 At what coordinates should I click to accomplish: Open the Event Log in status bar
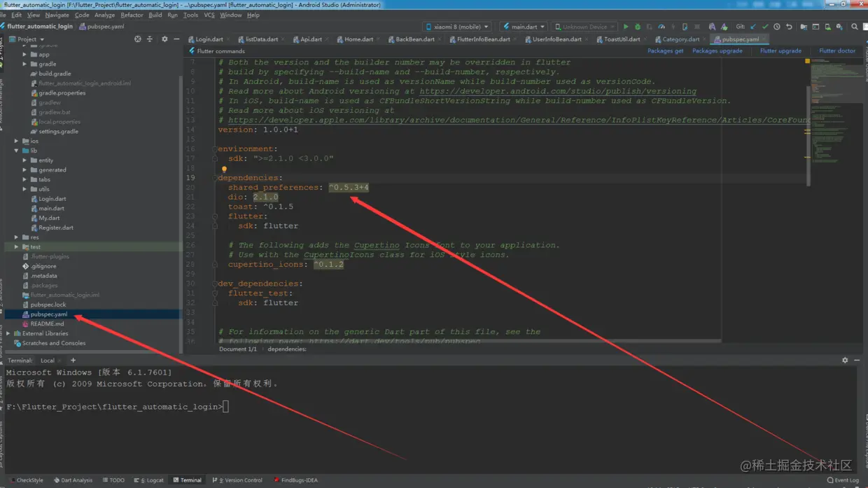pyautogui.click(x=843, y=480)
